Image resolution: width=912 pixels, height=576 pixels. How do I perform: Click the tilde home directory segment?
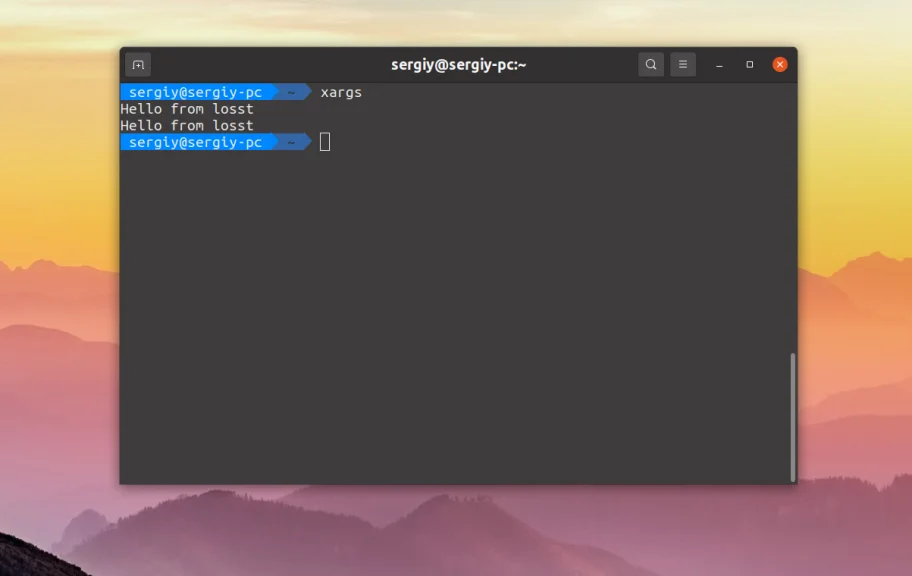pyautogui.click(x=290, y=92)
